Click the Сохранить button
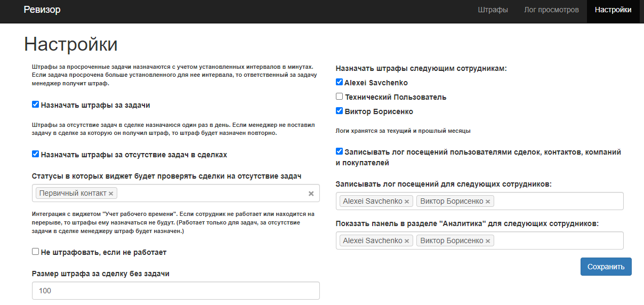The height and width of the screenshot is (305, 644). pos(606,267)
